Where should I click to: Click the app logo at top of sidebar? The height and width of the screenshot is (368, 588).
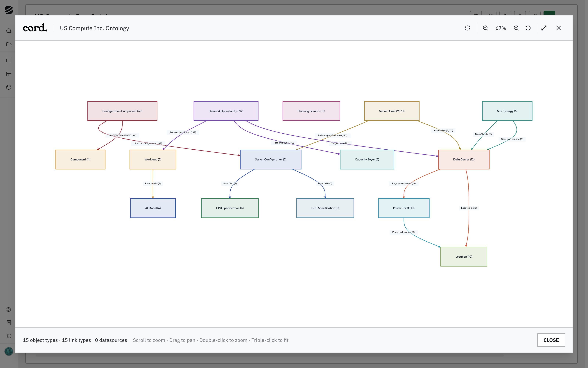pyautogui.click(x=9, y=10)
